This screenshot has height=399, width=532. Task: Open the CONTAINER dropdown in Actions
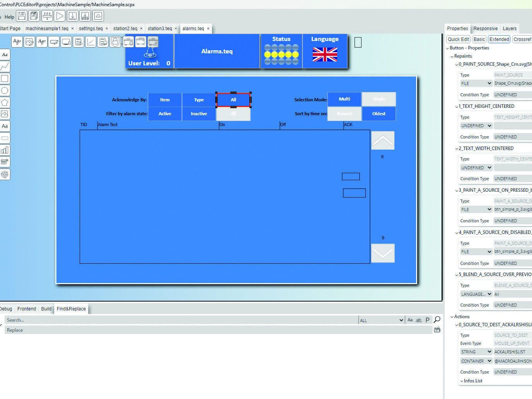[x=476, y=361]
